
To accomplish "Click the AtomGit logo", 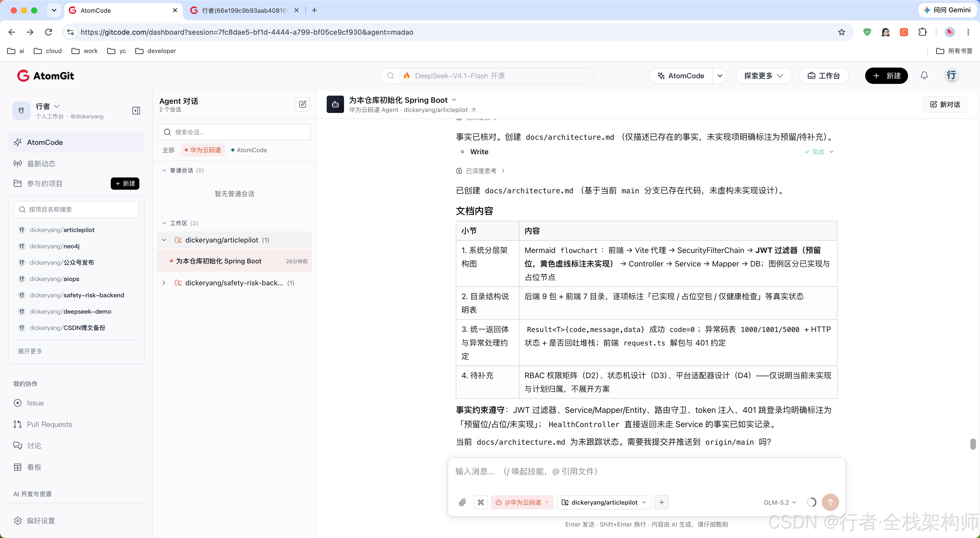I will click(x=46, y=76).
